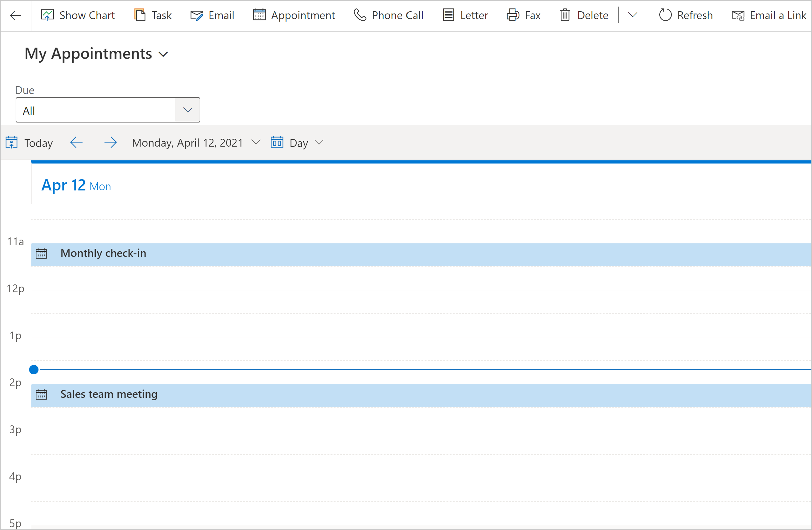
Task: Open the Due filter dropdown
Action: pos(188,109)
